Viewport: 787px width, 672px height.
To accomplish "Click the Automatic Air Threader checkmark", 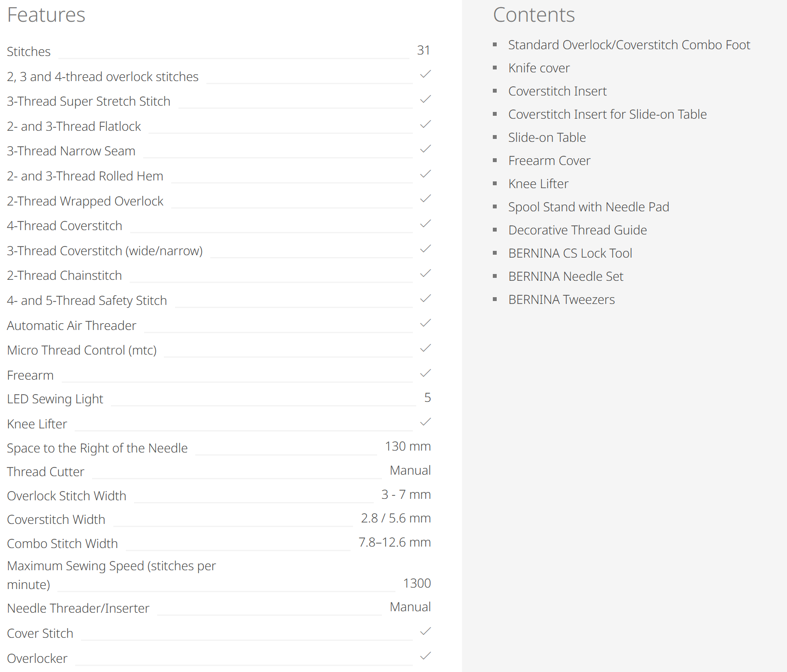I will pos(425,323).
